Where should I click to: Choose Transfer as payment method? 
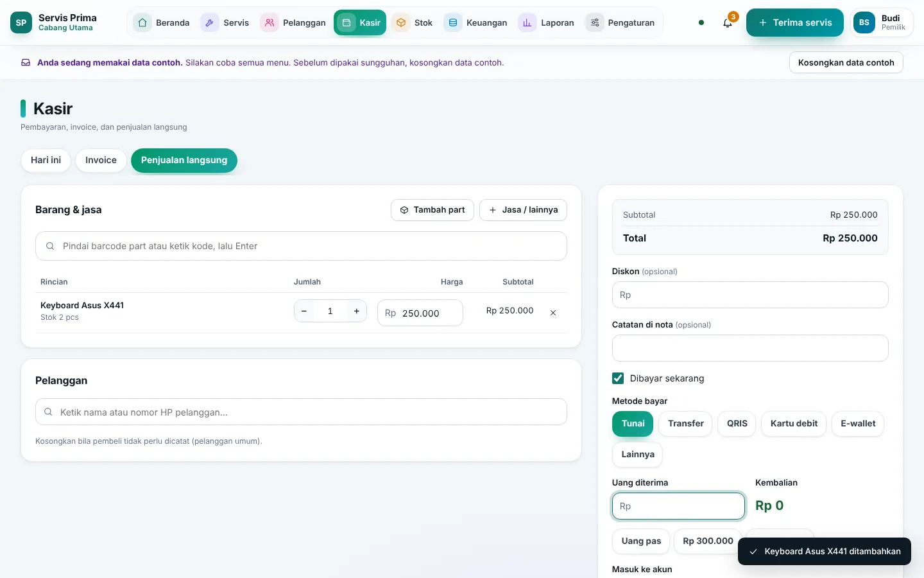pos(685,424)
